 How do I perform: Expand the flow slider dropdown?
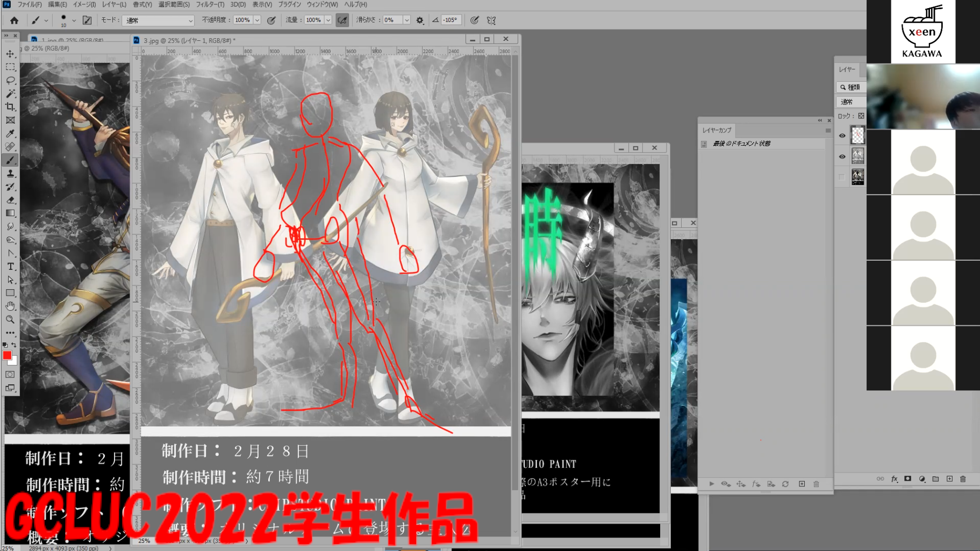328,20
